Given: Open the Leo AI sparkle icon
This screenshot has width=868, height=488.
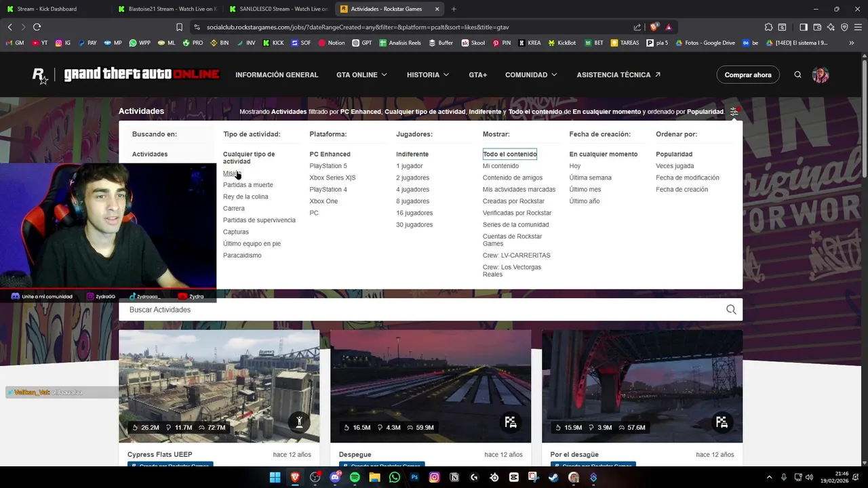Looking at the screenshot, I should 831,27.
